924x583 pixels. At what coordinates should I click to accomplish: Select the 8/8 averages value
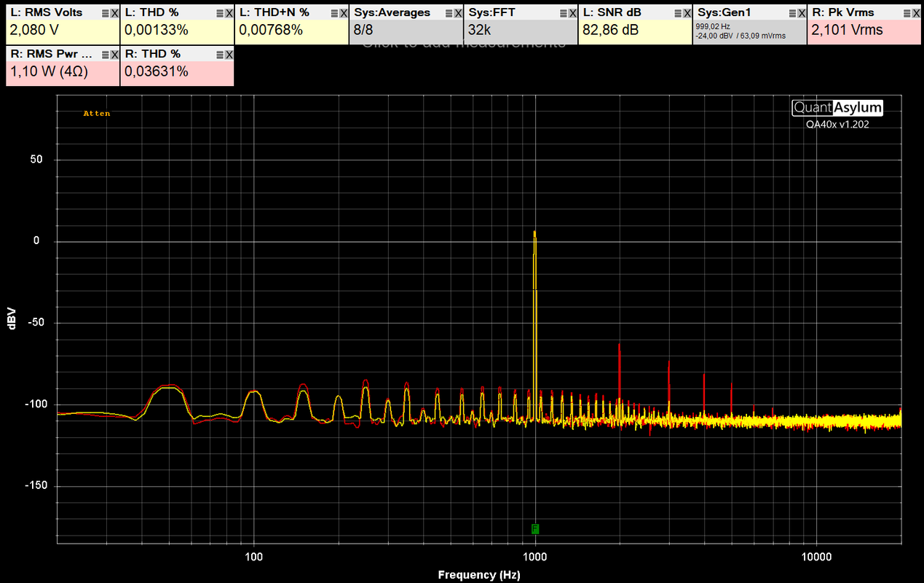(363, 30)
